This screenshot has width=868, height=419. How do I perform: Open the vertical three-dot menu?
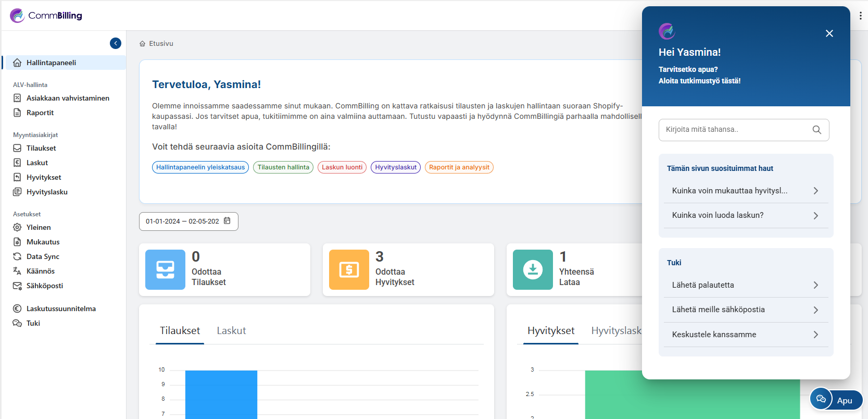860,16
